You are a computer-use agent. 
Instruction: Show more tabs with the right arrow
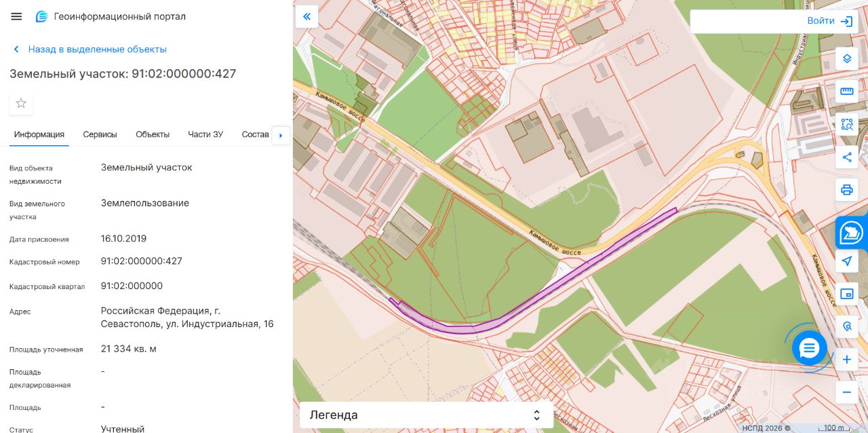281,135
